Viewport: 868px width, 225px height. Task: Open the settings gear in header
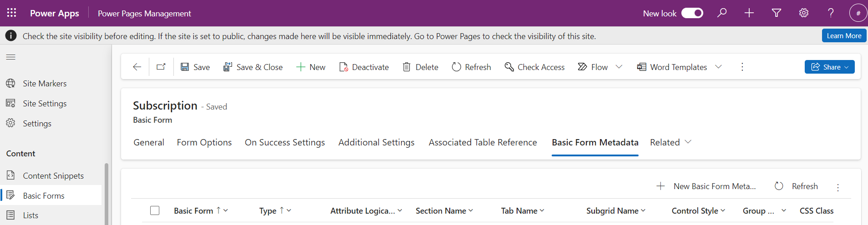click(x=804, y=13)
